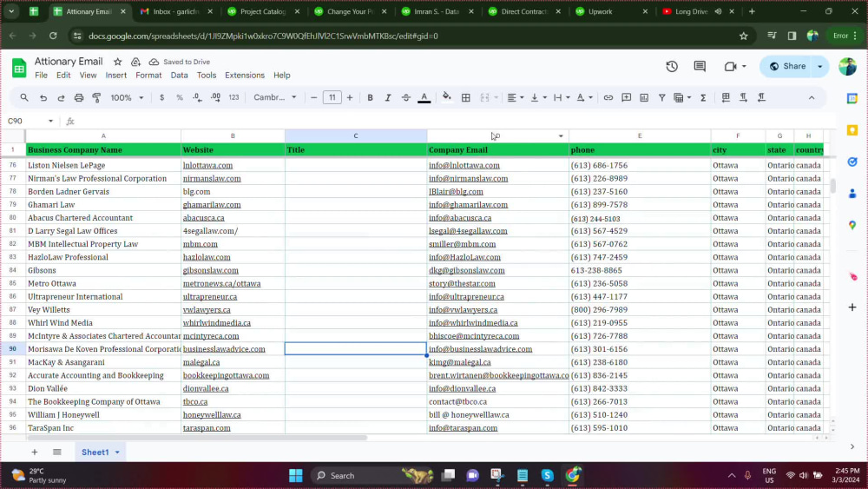Increase the font size

click(349, 97)
